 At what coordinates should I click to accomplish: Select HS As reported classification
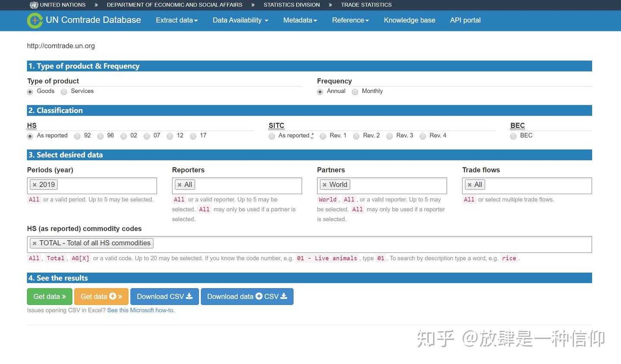[x=30, y=136]
